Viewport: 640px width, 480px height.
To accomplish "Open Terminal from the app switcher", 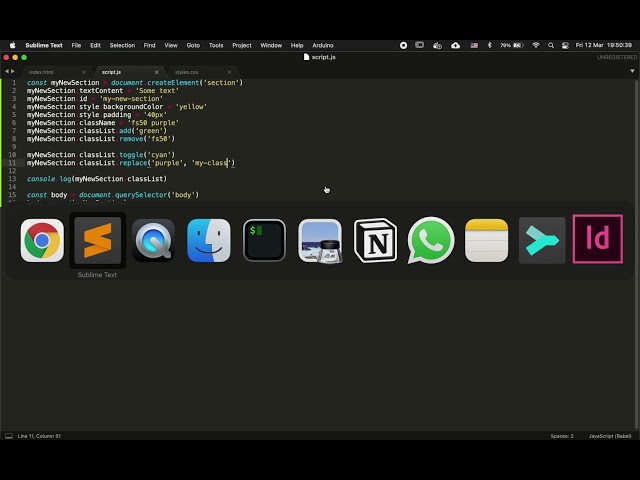I will pos(264,240).
